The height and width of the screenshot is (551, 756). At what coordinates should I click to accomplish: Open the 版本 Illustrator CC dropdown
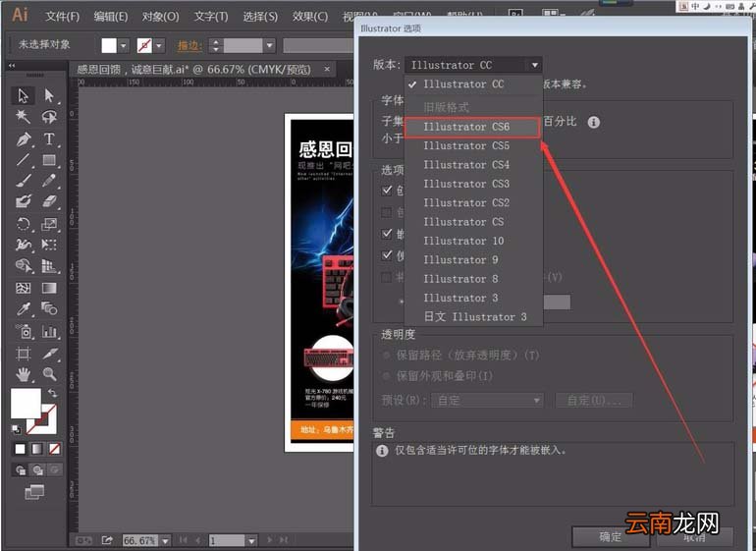point(473,65)
